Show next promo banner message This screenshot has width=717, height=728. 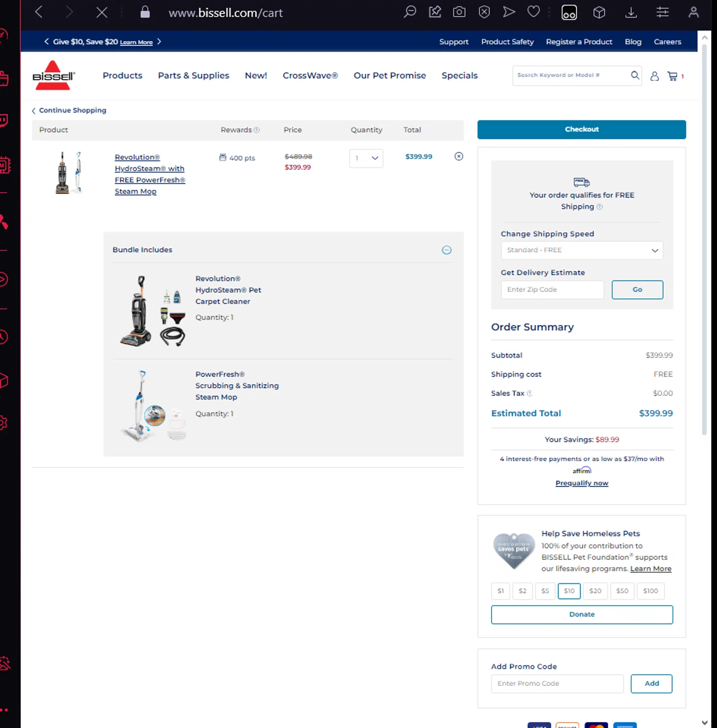click(159, 42)
